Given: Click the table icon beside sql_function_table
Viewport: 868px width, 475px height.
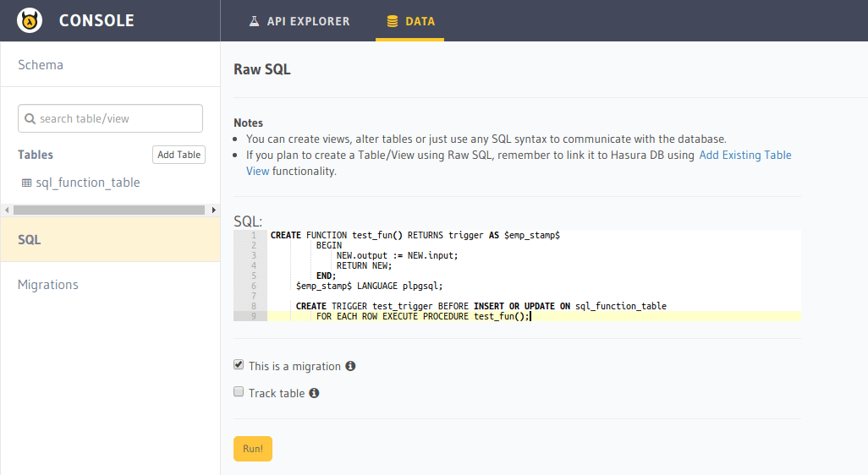Looking at the screenshot, I should coord(25,183).
